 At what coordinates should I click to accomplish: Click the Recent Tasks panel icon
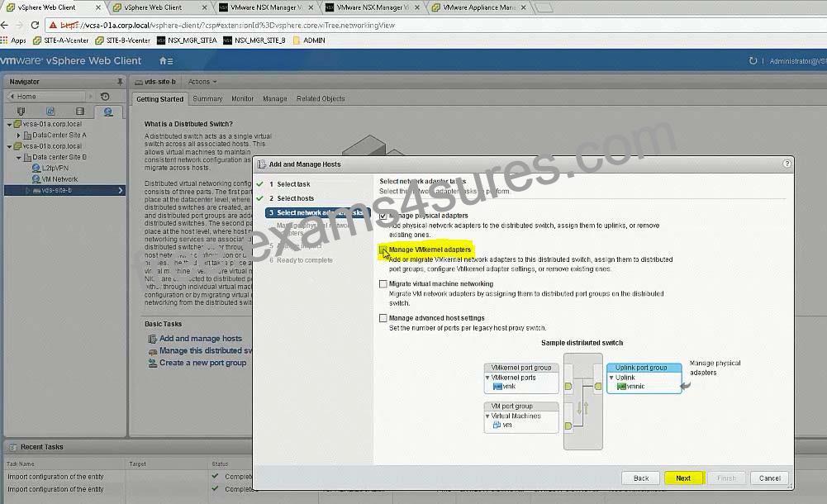(x=12, y=447)
